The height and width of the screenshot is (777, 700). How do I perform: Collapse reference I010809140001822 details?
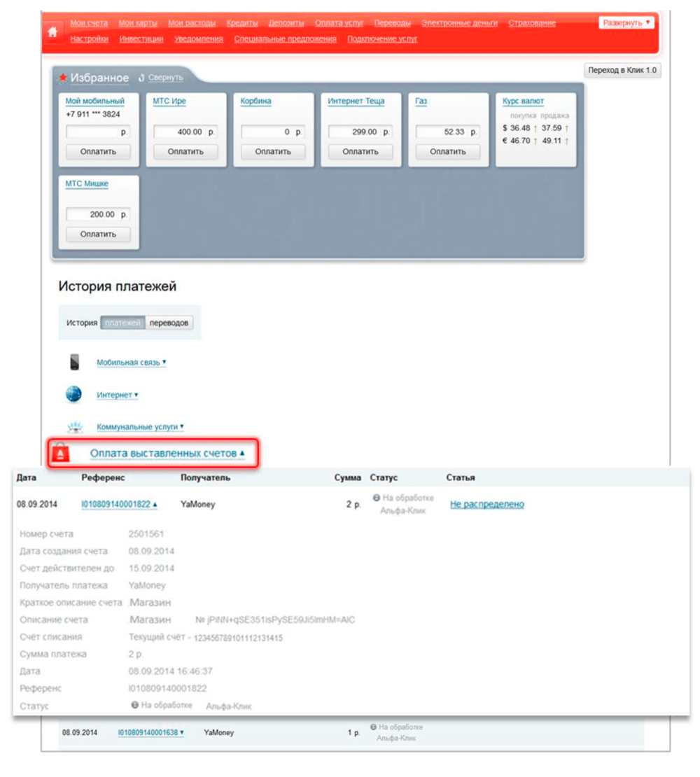pos(119,504)
